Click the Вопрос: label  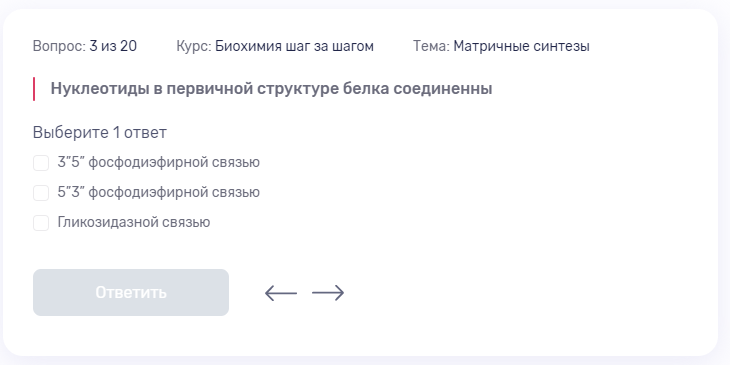[60, 46]
